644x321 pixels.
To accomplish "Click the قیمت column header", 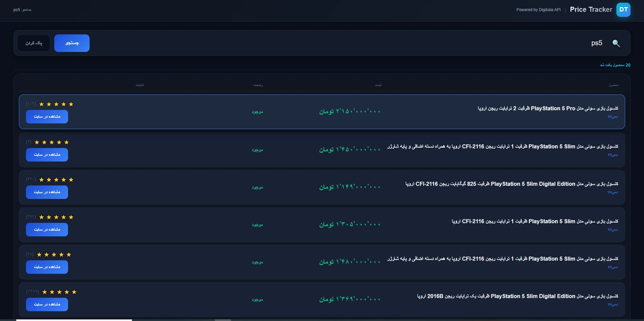I will [378, 85].
